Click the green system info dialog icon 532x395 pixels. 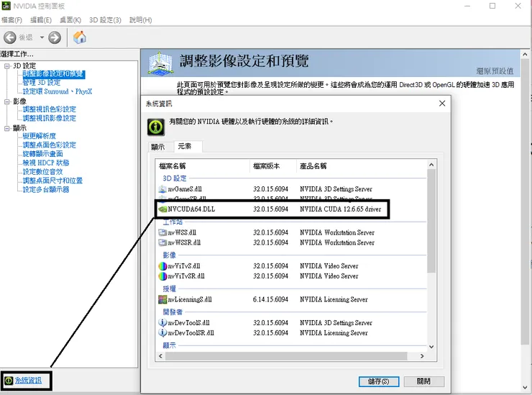point(156,127)
